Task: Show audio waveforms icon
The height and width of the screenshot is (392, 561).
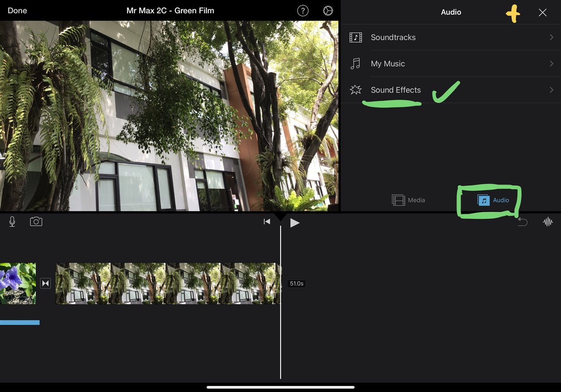Action: coord(548,222)
